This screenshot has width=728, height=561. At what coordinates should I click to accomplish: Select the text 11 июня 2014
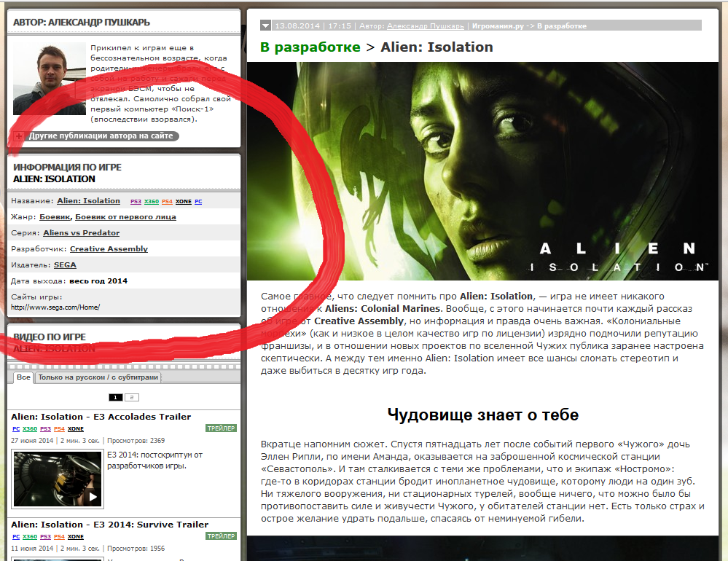[32, 549]
